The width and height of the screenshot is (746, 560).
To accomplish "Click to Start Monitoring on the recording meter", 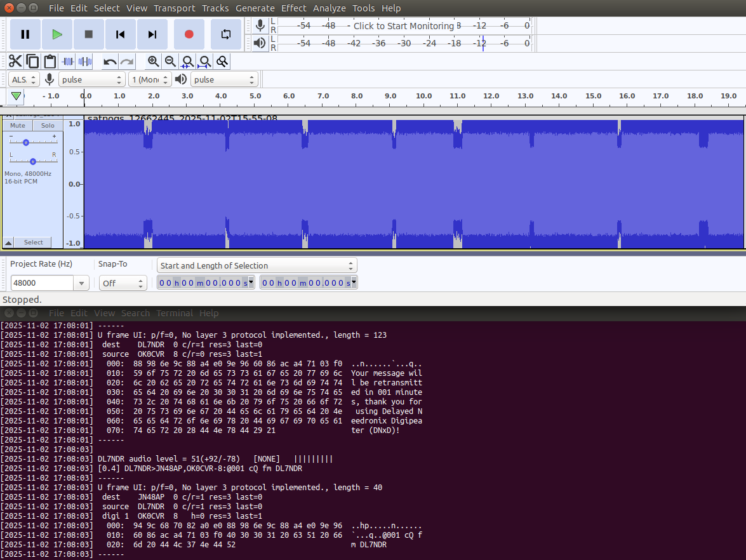I will click(403, 26).
